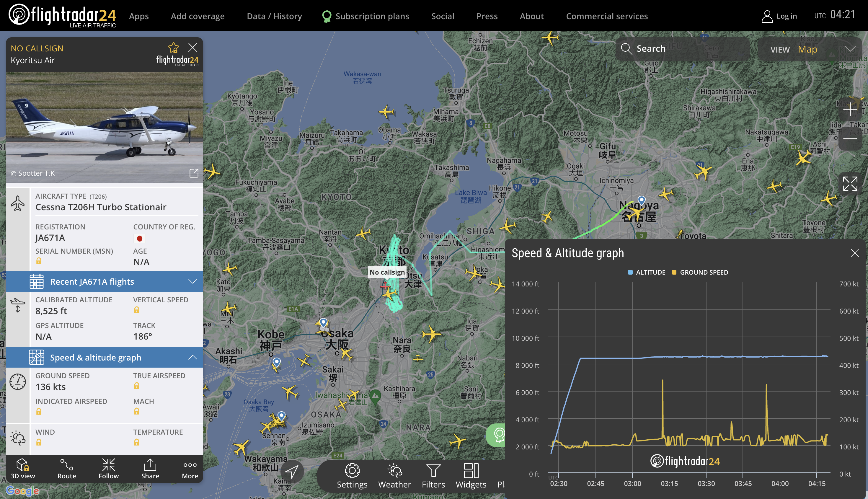
Task: Click the Flightradar24 logo in header
Action: [x=62, y=15]
